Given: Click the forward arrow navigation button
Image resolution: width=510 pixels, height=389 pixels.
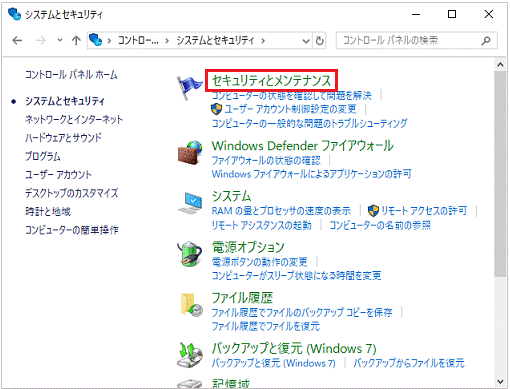Looking at the screenshot, I should tap(41, 41).
